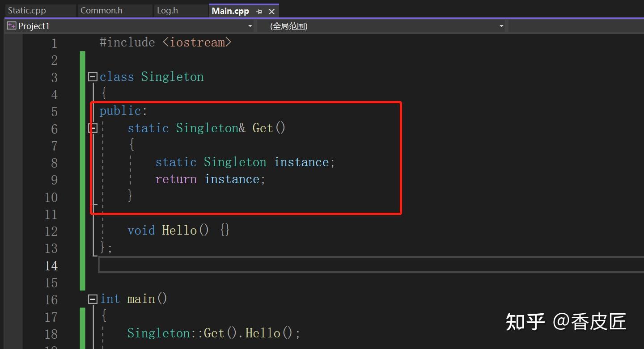Open the (全局范围) scope dropdown
Viewport: 644px width, 349px height.
click(x=501, y=26)
